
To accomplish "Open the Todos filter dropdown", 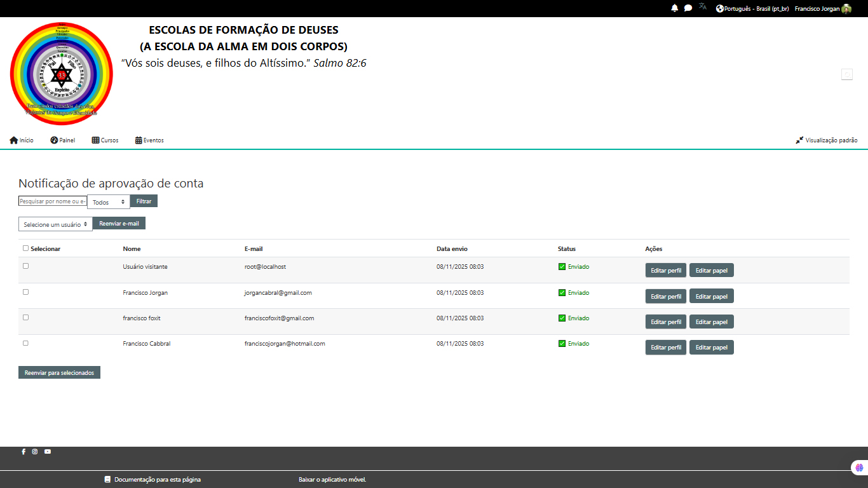I will coord(109,202).
